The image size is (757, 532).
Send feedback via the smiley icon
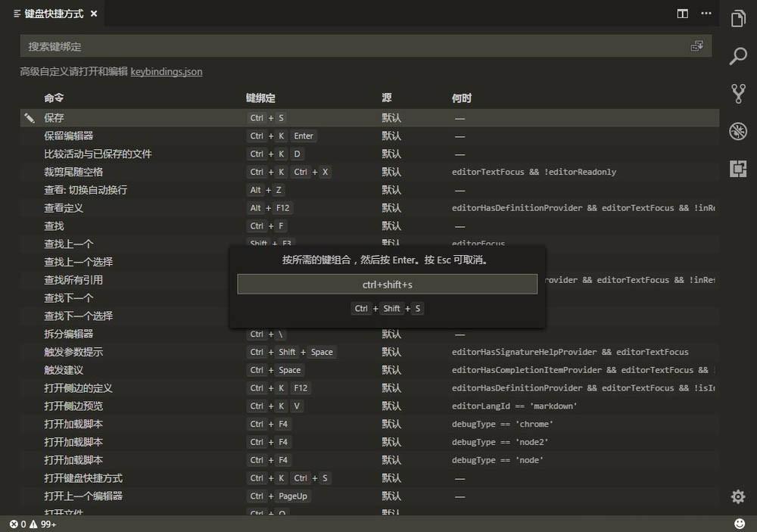740,522
